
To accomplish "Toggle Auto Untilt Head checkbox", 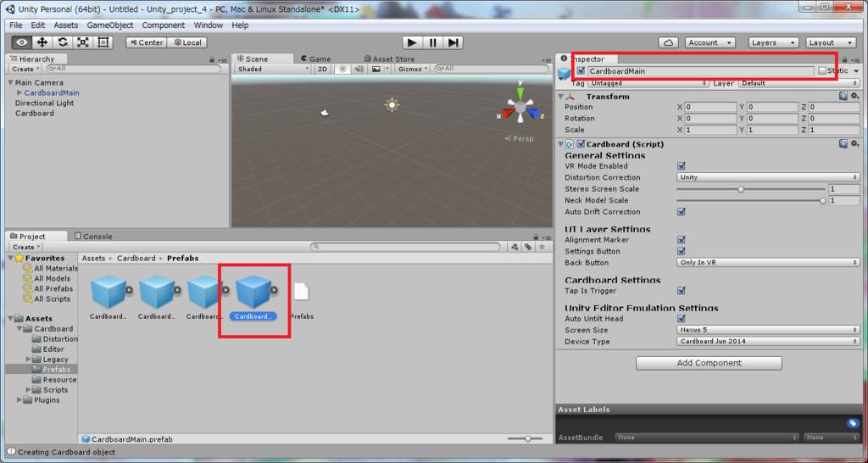I will [682, 319].
